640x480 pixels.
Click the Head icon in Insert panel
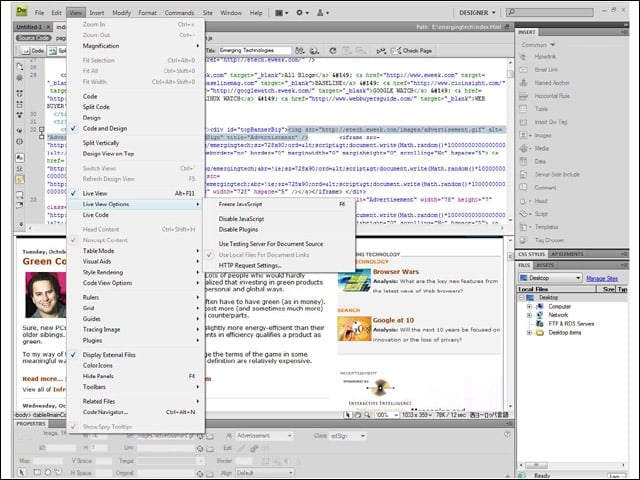[524, 201]
